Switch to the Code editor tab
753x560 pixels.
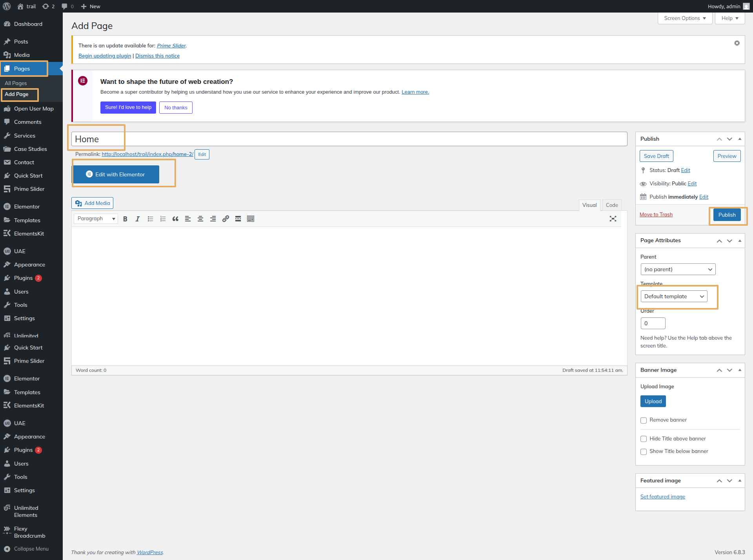point(611,205)
